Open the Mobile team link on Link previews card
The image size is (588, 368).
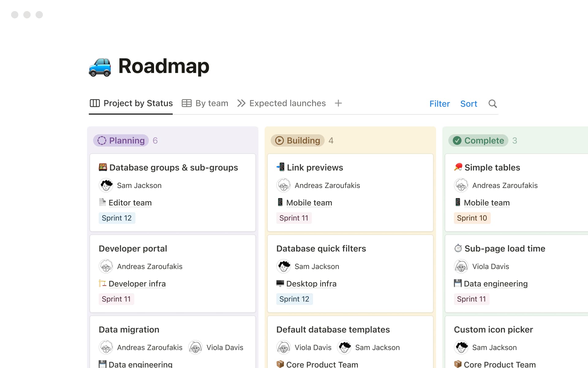coord(309,203)
